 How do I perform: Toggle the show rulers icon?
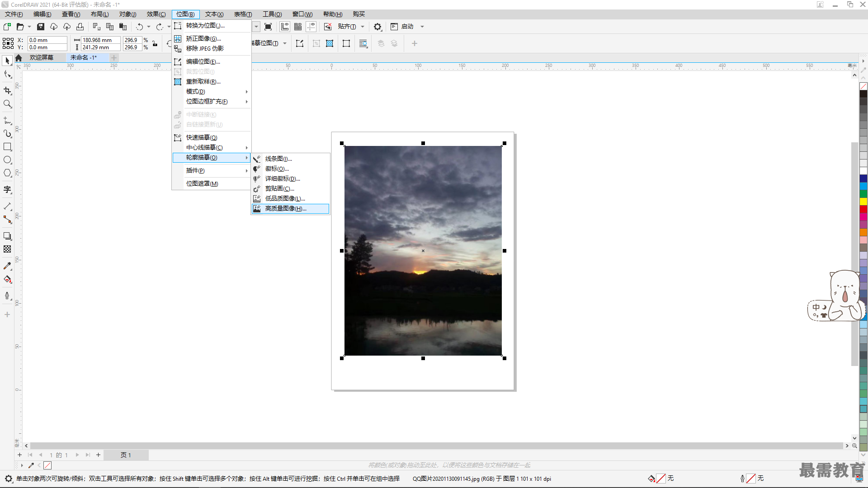coord(285,27)
